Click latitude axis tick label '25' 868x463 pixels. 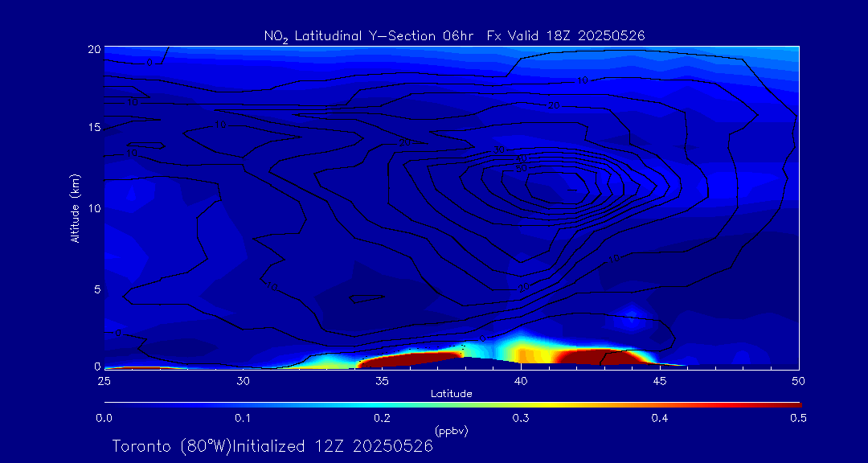(104, 381)
